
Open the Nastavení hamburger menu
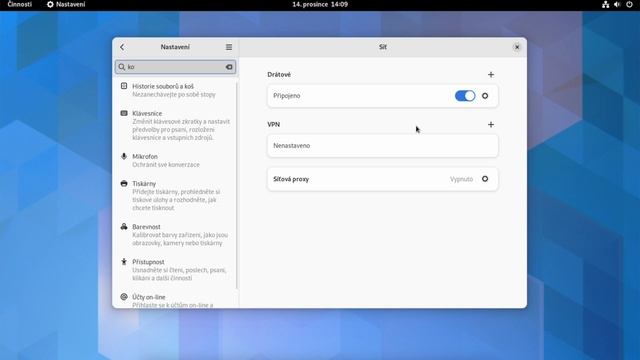click(229, 47)
